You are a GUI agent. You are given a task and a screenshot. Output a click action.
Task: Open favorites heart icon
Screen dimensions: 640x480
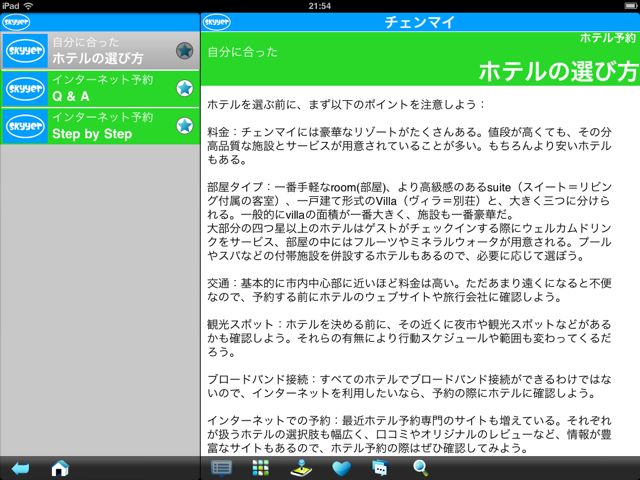point(341,469)
